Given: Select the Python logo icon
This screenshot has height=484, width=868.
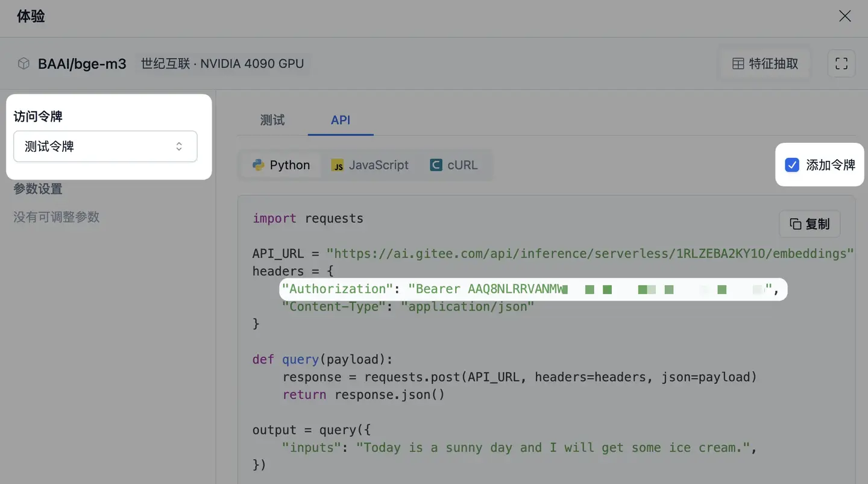Looking at the screenshot, I should [x=258, y=165].
